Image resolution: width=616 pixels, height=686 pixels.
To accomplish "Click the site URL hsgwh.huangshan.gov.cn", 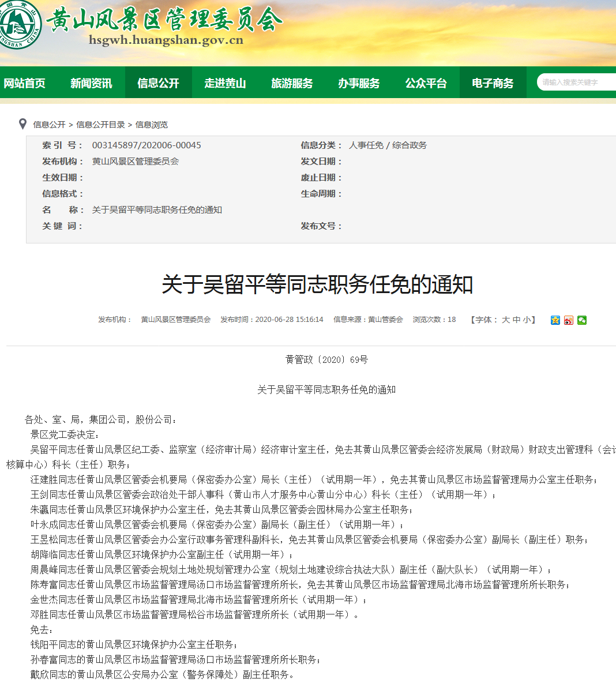I will pyautogui.click(x=166, y=40).
